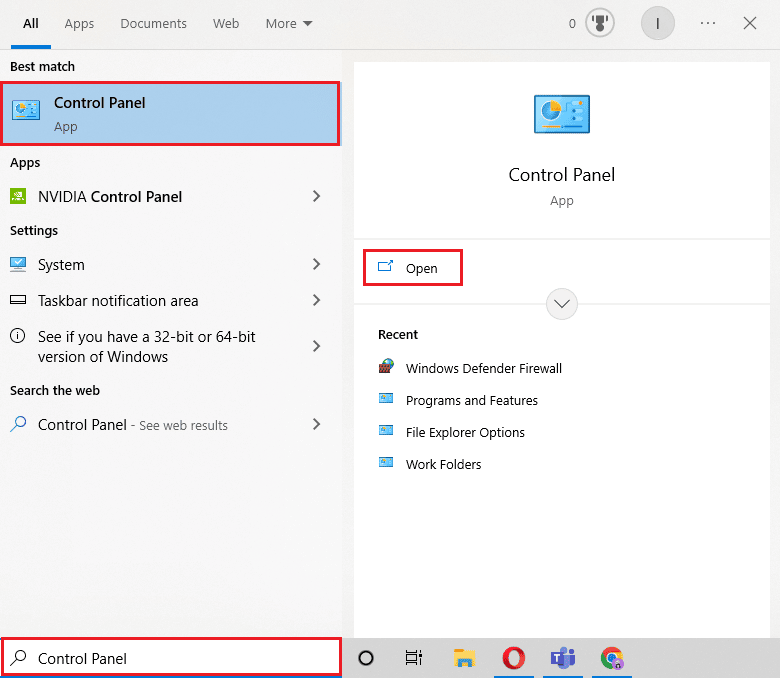The image size is (780, 678).
Task: Expand more actions with down chevron
Action: (562, 303)
